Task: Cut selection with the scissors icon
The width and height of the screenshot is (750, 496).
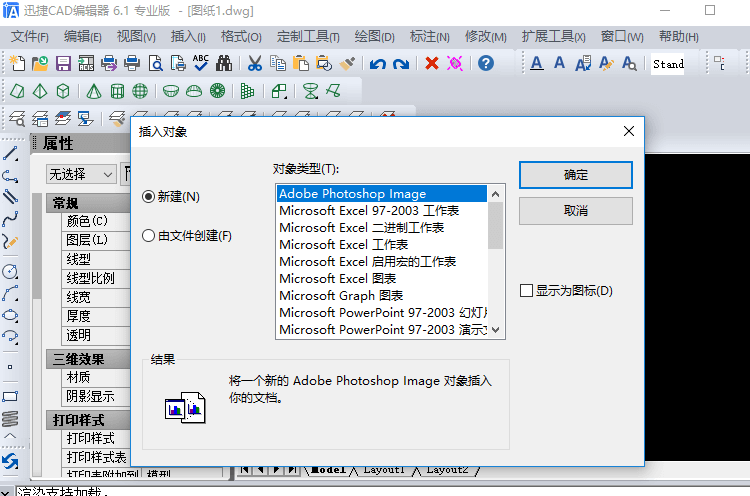Action: (x=255, y=63)
